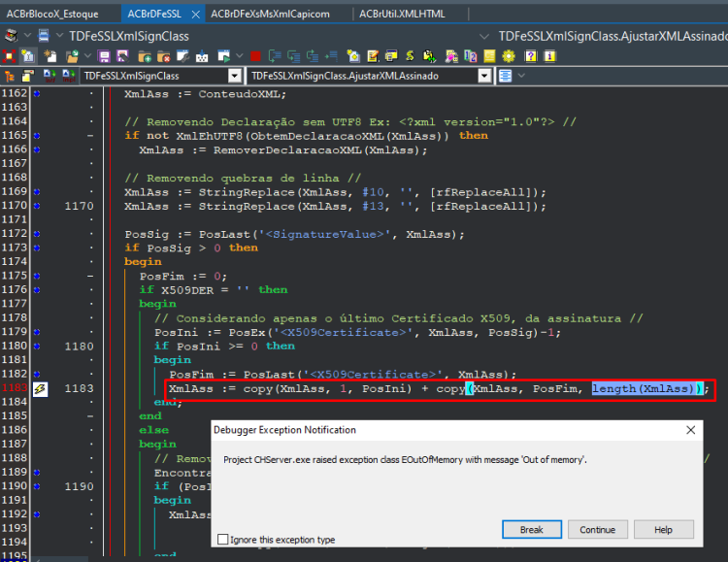Toggle breakpoint on line 1179 gutter

tap(37, 332)
